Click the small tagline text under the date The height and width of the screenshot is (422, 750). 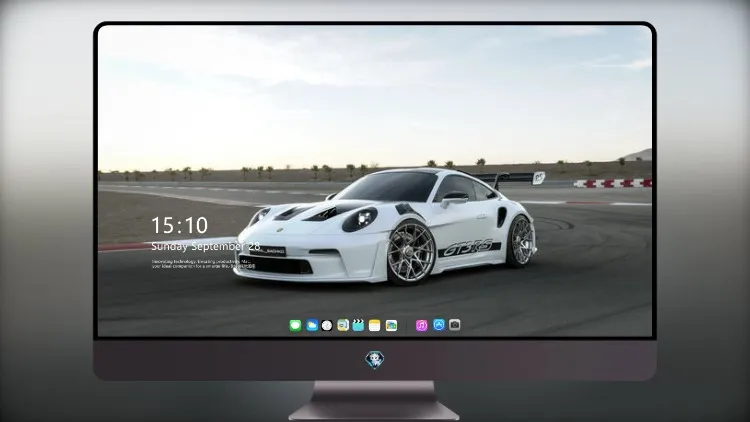click(203, 264)
